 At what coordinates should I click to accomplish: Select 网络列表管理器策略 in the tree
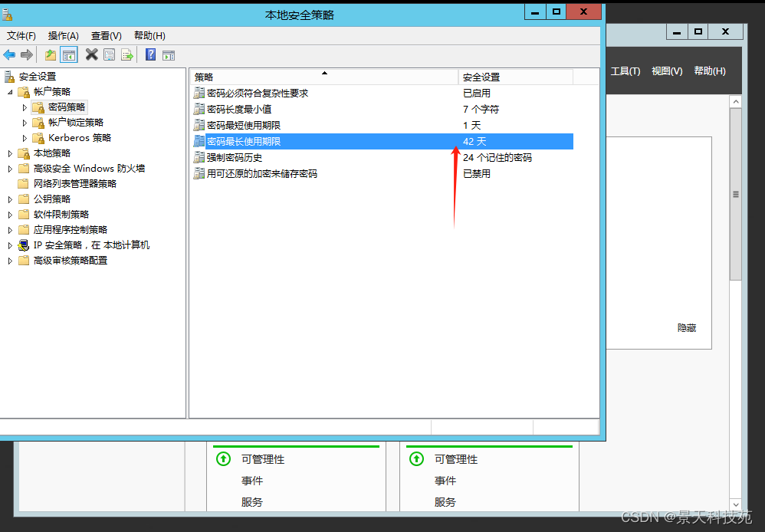tap(75, 184)
